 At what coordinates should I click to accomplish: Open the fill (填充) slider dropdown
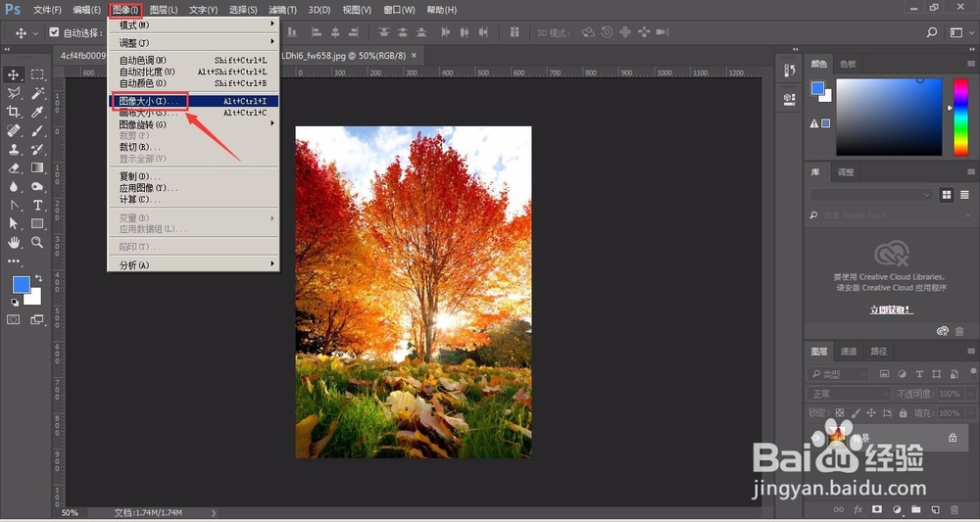(968, 412)
